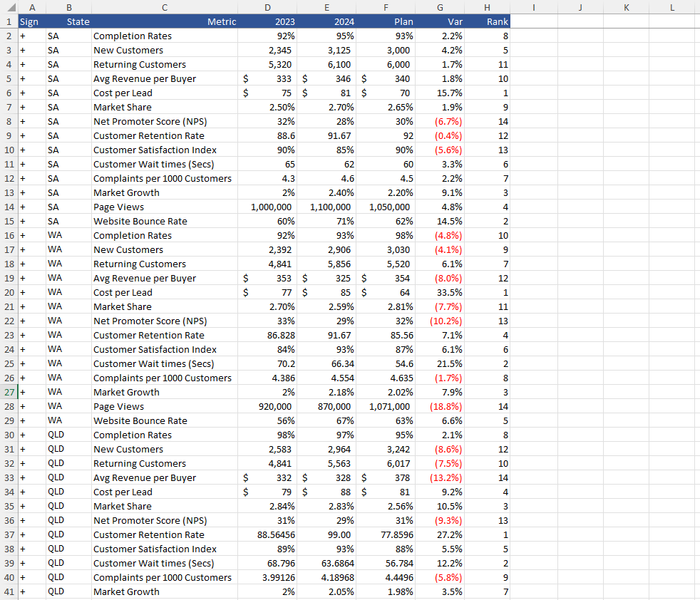
Task: Select WA Returning Customers 2024 value 5,856
Action: coord(326,264)
